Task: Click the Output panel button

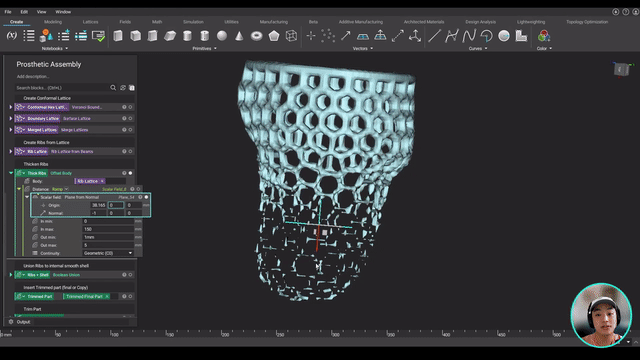Action: 23,322
